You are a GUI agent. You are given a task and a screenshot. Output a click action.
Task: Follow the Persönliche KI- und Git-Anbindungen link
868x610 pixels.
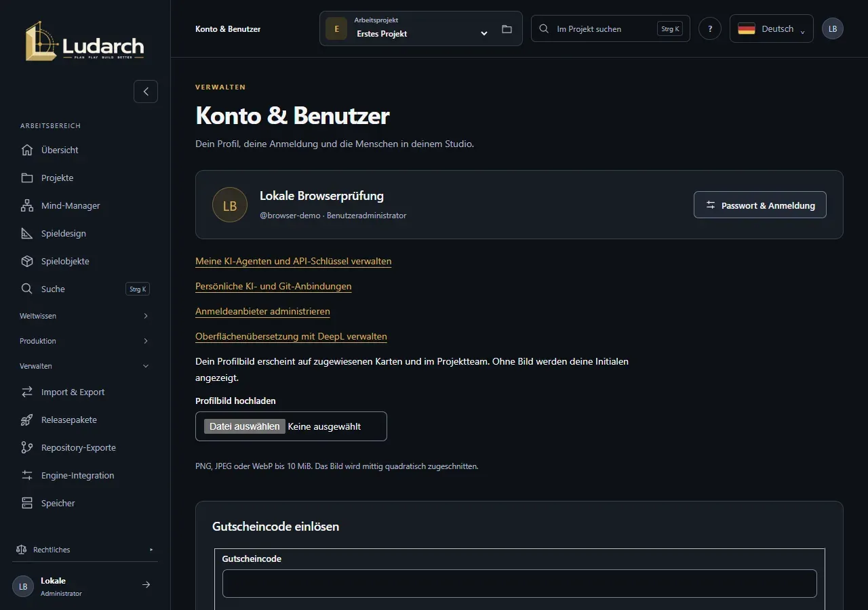click(273, 286)
